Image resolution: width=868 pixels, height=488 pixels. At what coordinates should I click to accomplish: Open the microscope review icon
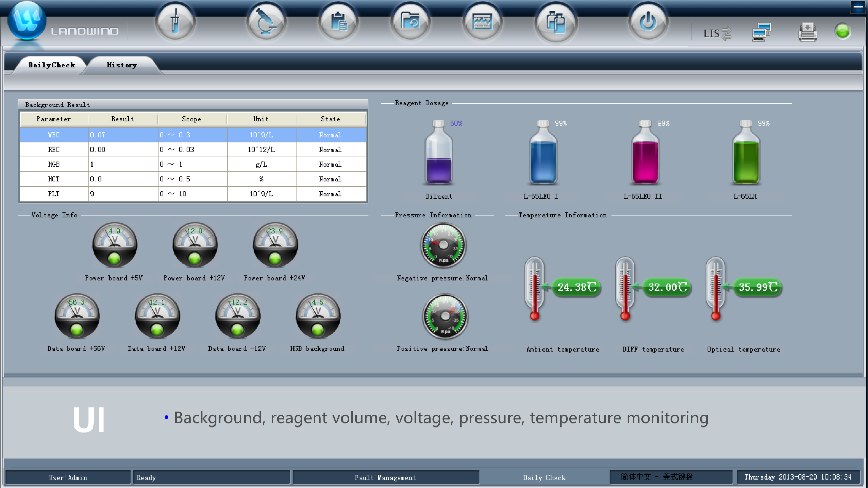(266, 22)
